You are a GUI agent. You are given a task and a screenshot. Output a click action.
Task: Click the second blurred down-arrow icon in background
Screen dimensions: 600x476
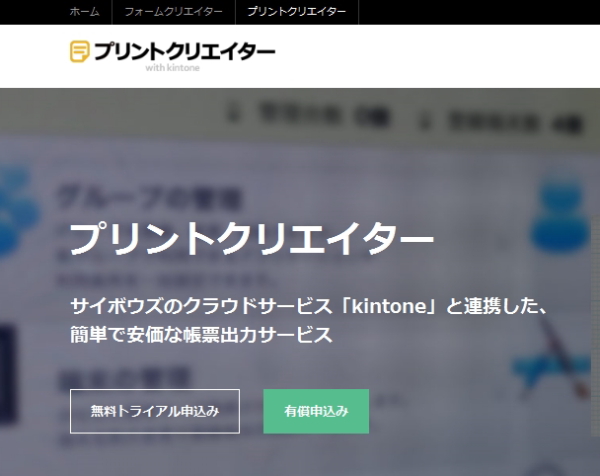428,119
